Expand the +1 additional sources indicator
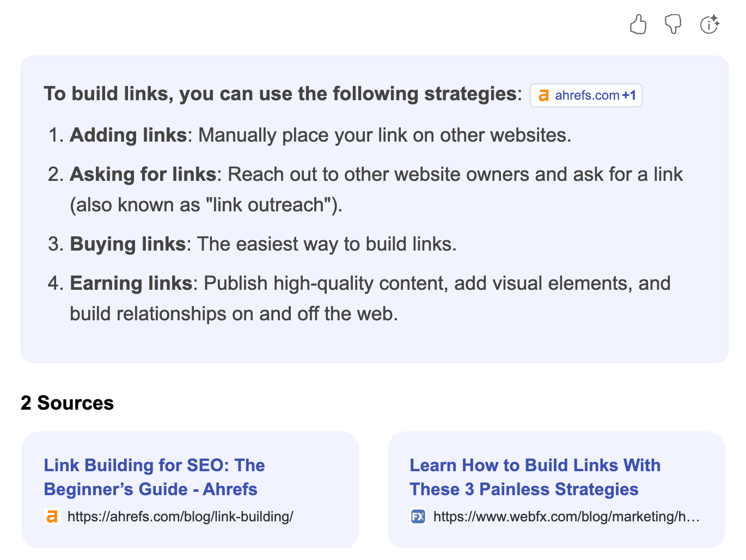This screenshot has height=560, width=746. pyautogui.click(x=629, y=95)
